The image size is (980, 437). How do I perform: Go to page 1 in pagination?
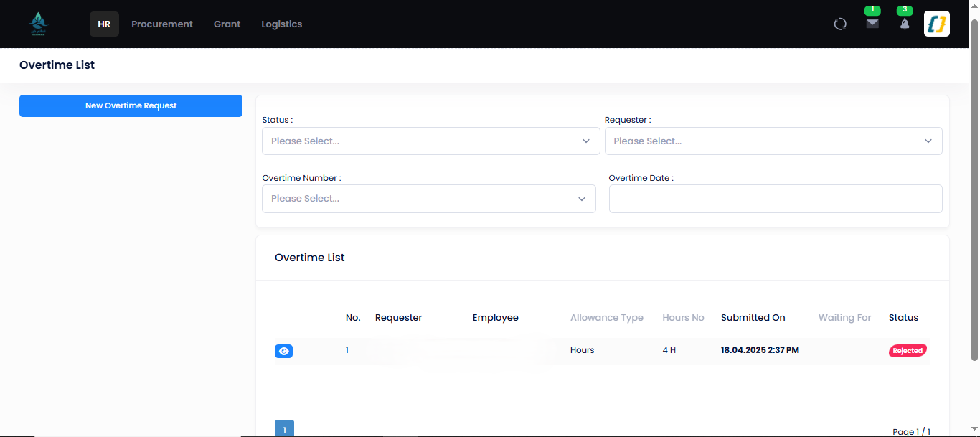tap(284, 429)
